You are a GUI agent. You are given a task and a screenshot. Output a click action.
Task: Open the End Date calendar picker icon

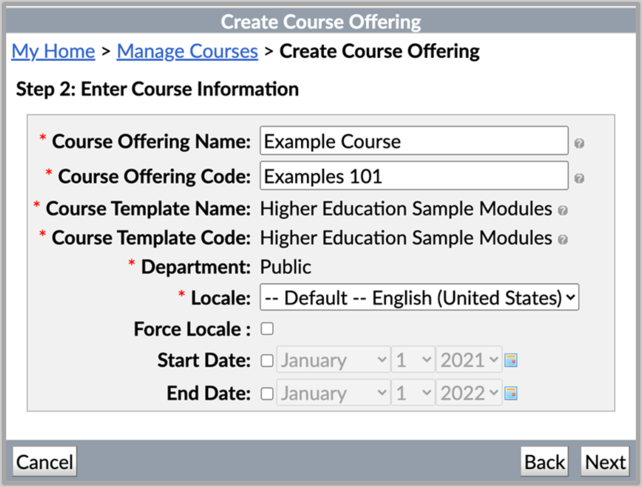coord(511,393)
